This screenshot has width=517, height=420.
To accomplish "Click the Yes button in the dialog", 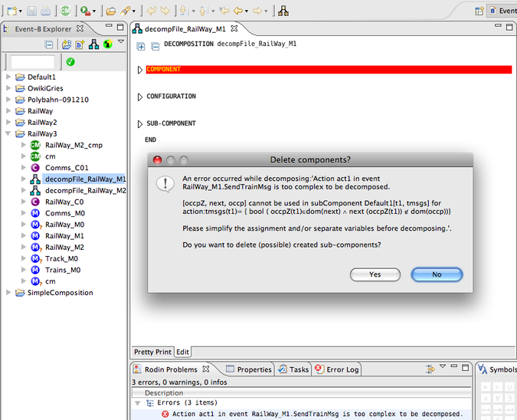I will tap(375, 274).
